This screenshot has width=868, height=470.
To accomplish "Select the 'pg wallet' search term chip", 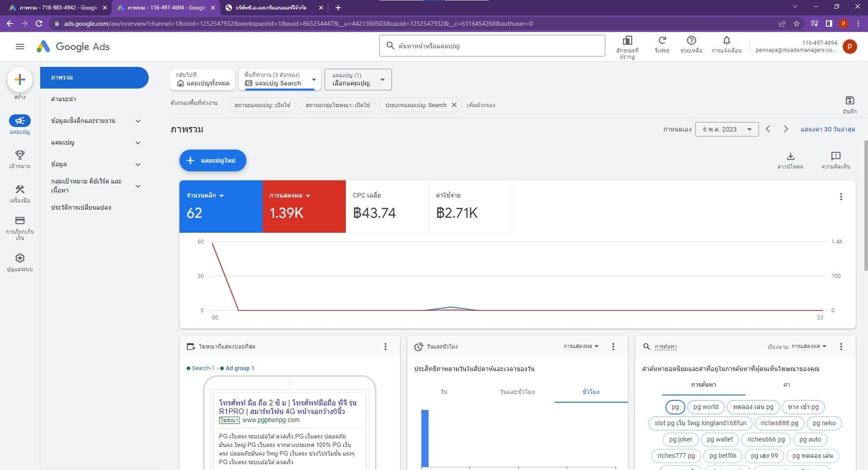I will (719, 439).
